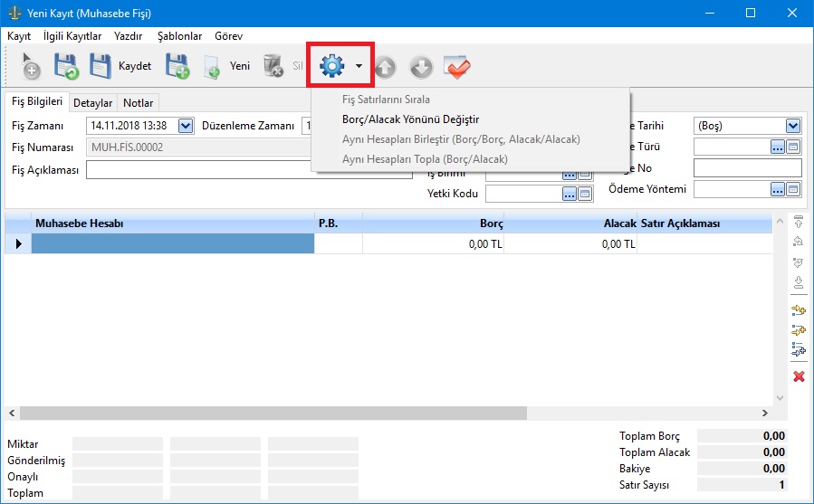814x504 pixels.
Task: Click the ellipsis button beside Yetki Kodu
Action: 570,193
